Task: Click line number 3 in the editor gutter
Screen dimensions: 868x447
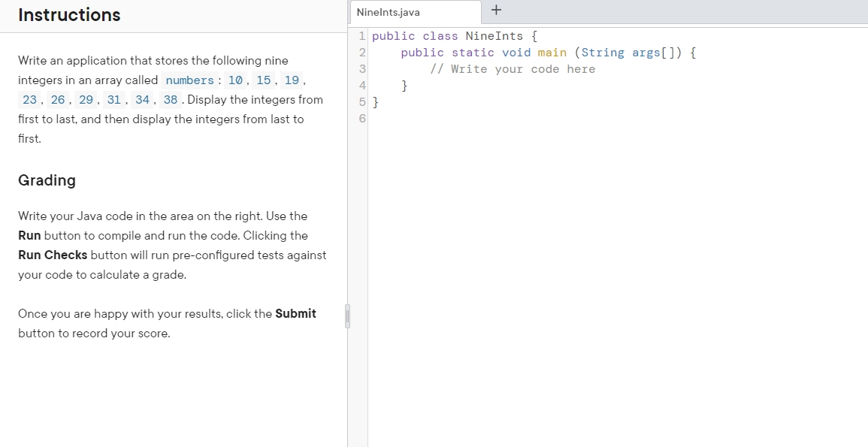Action: 361,68
